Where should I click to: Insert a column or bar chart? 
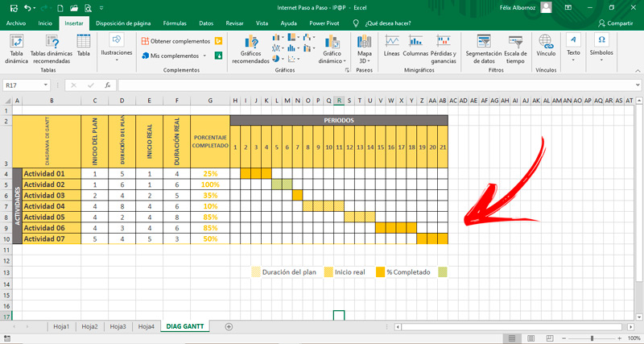pyautogui.click(x=278, y=38)
